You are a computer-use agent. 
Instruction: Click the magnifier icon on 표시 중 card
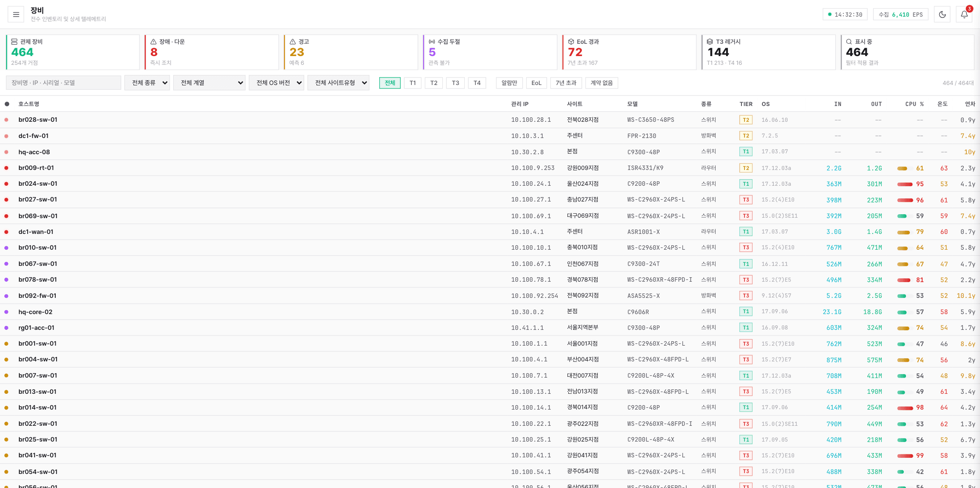(x=849, y=42)
